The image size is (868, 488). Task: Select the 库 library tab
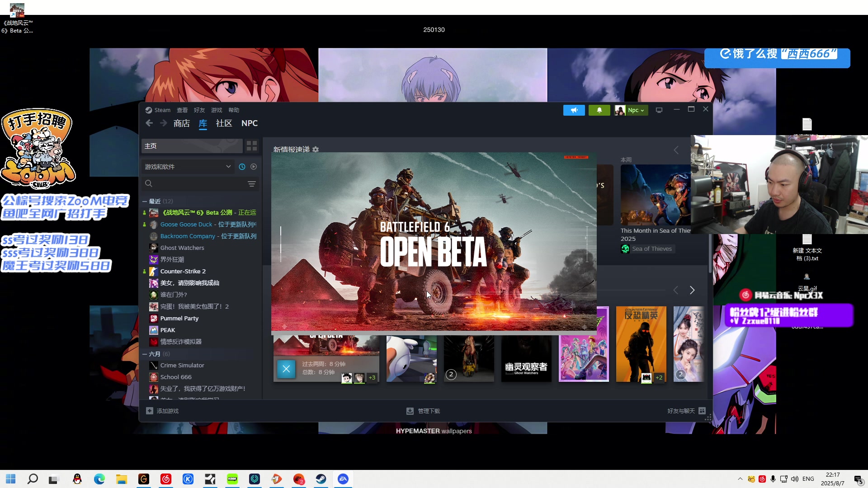203,123
